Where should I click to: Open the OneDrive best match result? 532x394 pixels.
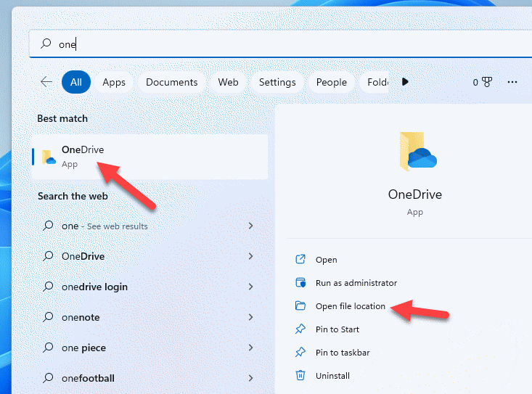[150, 157]
